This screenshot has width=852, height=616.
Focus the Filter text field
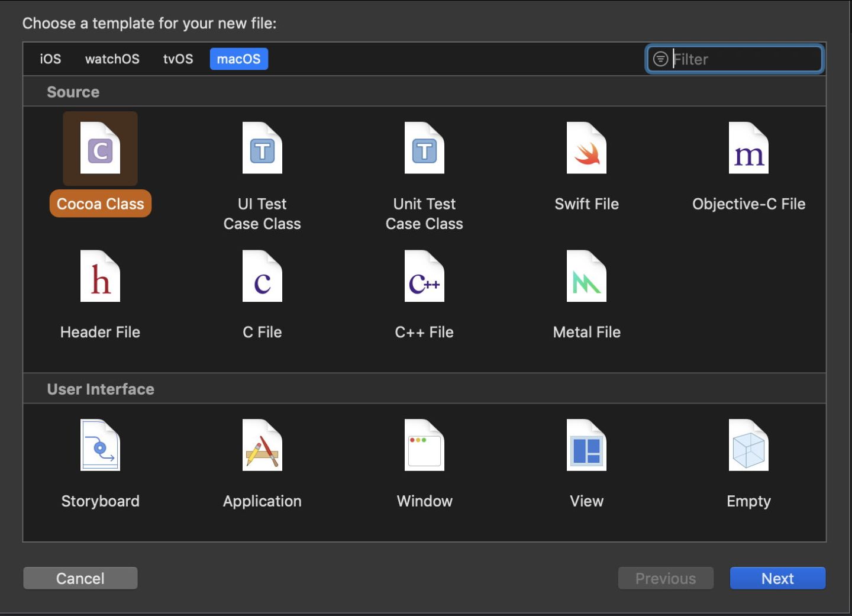734,59
